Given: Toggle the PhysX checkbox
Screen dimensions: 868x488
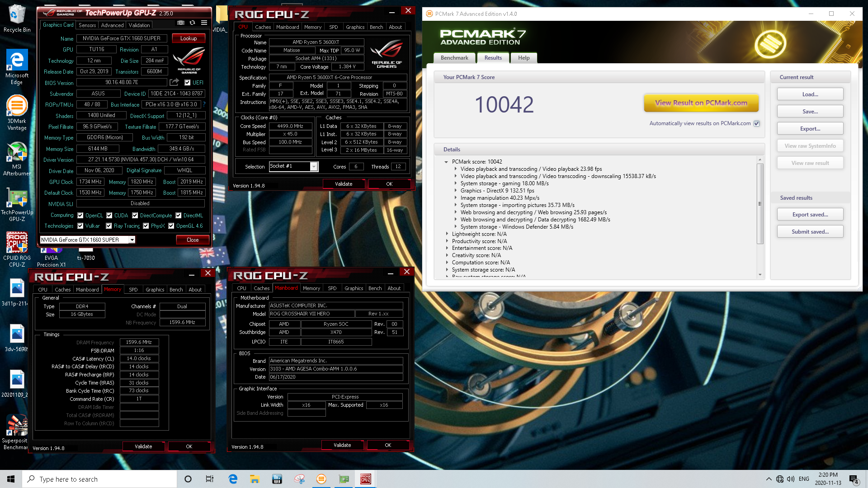Looking at the screenshot, I should click(146, 226).
